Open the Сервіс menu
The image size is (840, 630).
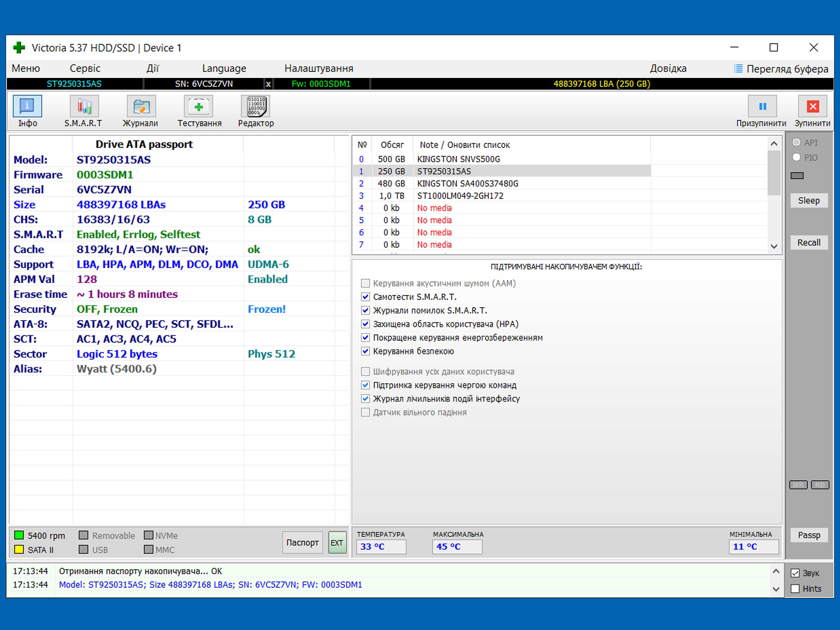pyautogui.click(x=85, y=68)
